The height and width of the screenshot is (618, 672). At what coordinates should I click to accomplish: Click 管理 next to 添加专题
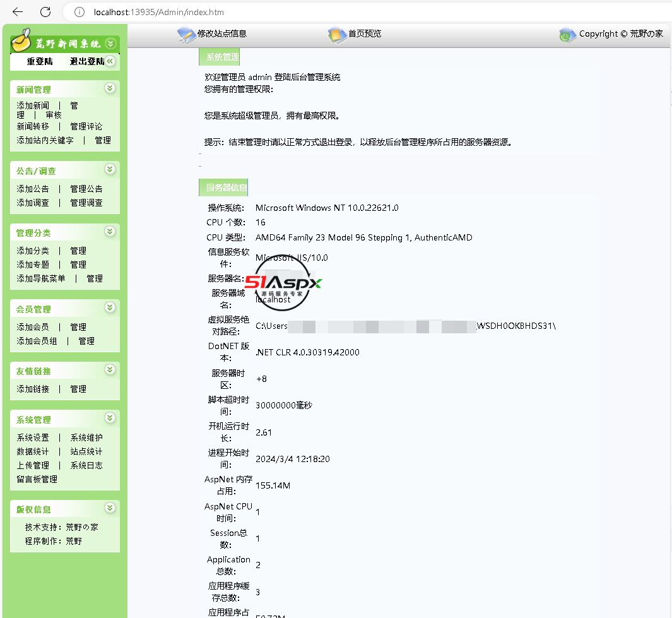[x=78, y=264]
